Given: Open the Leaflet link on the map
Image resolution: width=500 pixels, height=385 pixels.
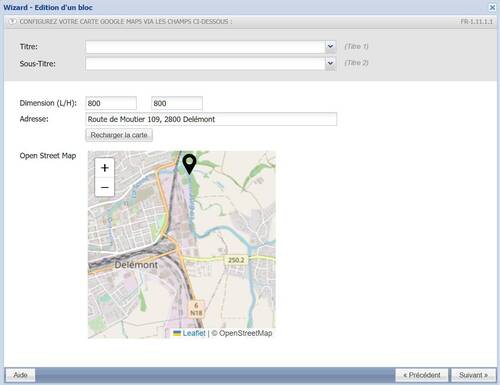Looking at the screenshot, I should pyautogui.click(x=194, y=333).
